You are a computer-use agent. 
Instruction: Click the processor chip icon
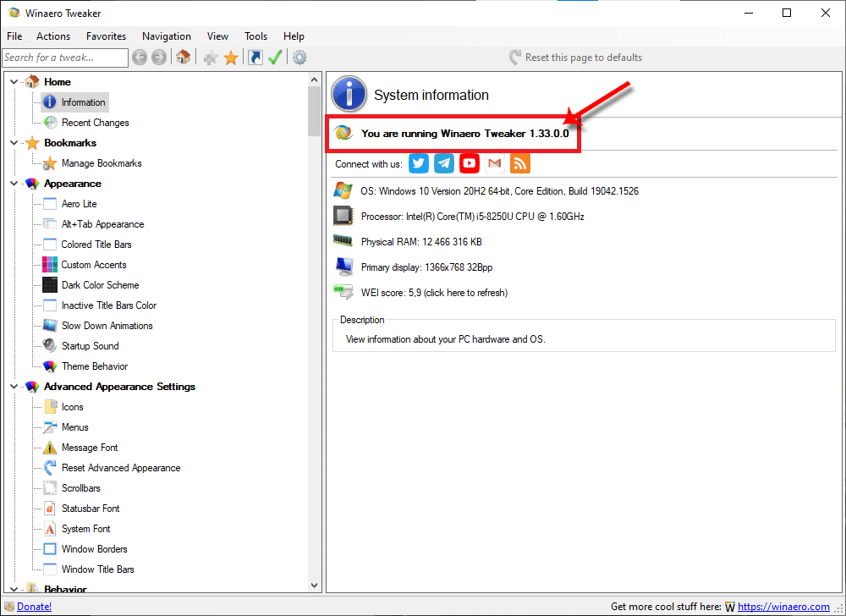[x=343, y=216]
